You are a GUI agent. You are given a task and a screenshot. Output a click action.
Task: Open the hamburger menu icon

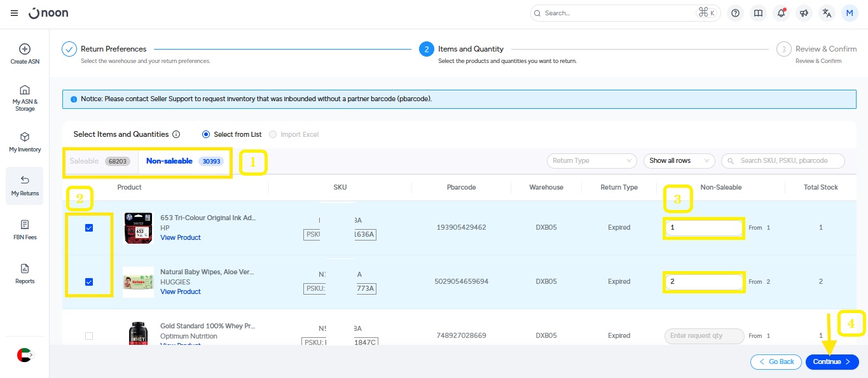click(14, 13)
